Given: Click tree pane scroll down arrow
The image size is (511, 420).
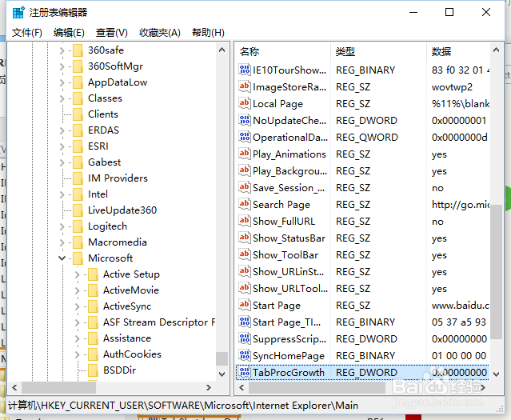Looking at the screenshot, I should click(x=222, y=374).
